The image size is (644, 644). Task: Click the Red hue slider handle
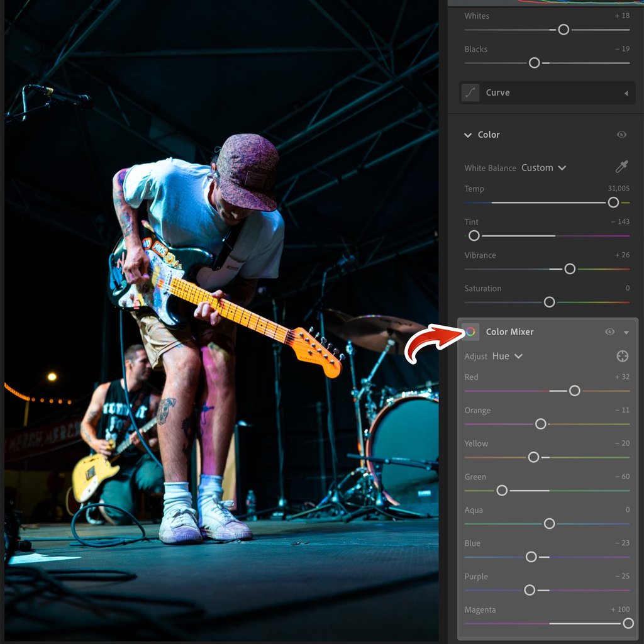[x=574, y=391]
